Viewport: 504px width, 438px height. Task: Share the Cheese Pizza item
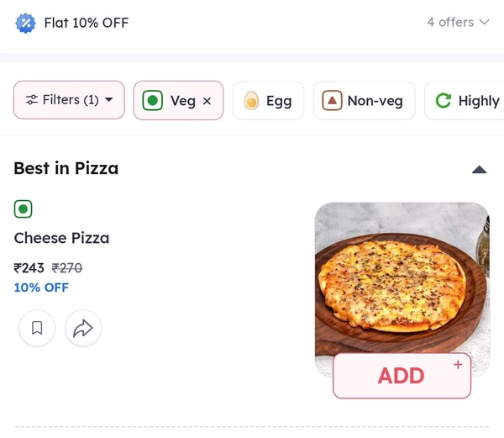point(82,328)
